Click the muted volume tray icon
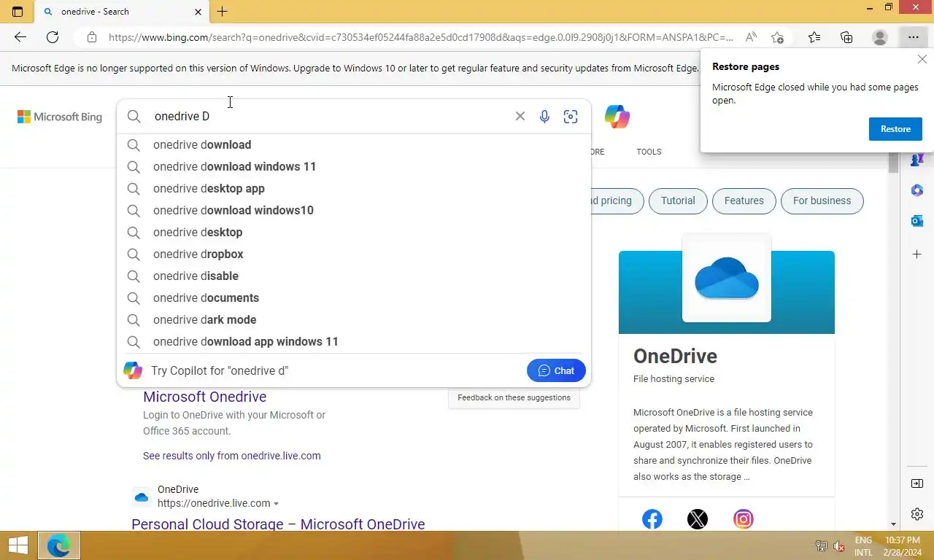Screen dimensions: 934x560 pyautogui.click(x=839, y=546)
